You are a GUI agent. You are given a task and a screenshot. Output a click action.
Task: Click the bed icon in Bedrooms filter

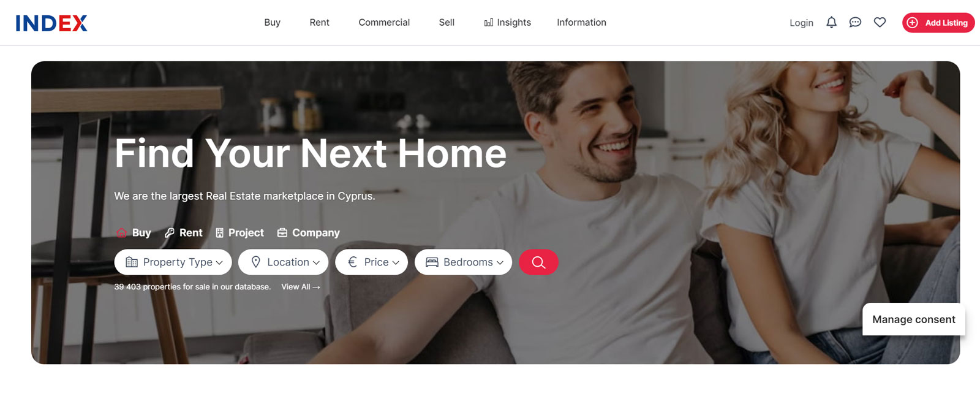432,262
